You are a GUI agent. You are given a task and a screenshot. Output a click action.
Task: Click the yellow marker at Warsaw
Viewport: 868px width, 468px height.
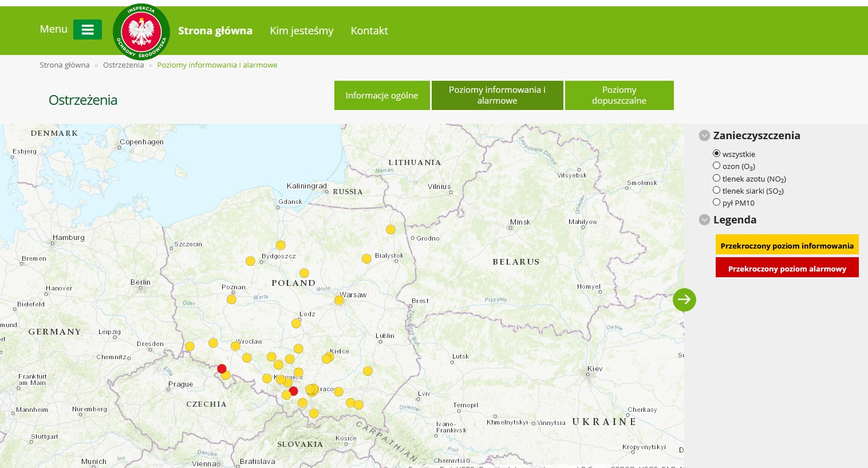point(339,300)
